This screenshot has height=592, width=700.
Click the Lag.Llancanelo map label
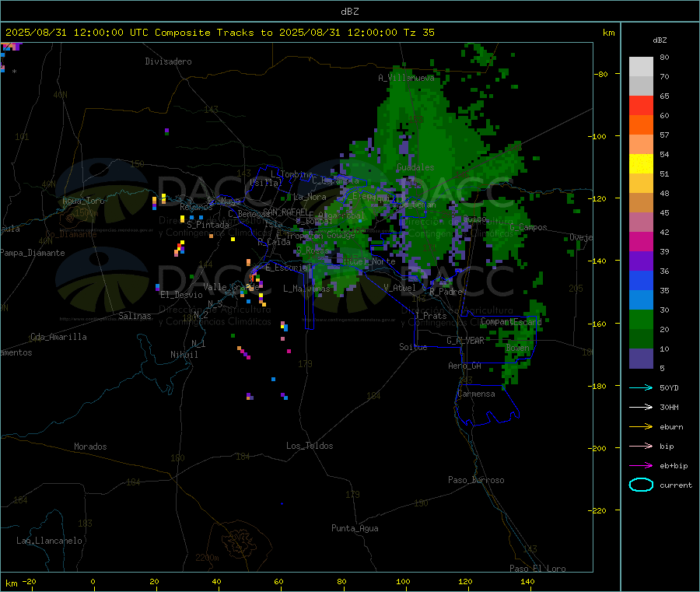coord(49,541)
